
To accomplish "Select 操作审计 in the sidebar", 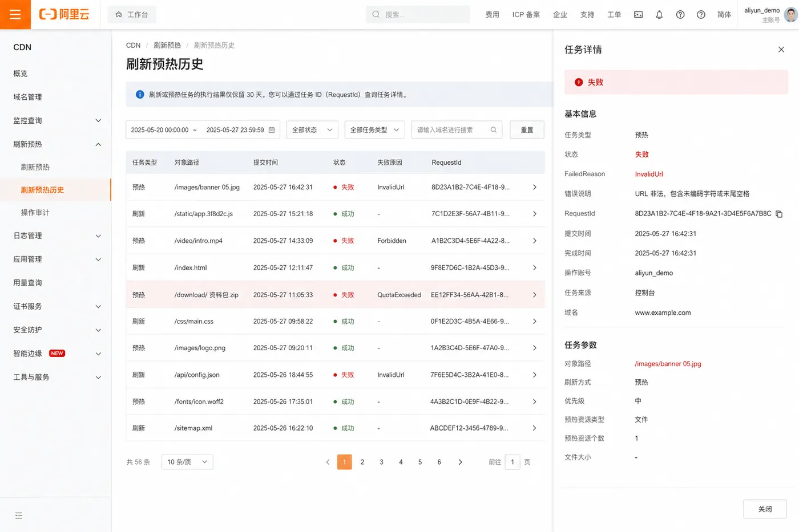I will 35,213.
